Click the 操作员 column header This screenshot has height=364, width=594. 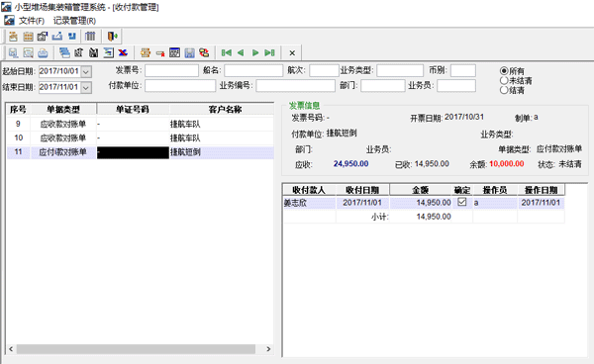(495, 190)
